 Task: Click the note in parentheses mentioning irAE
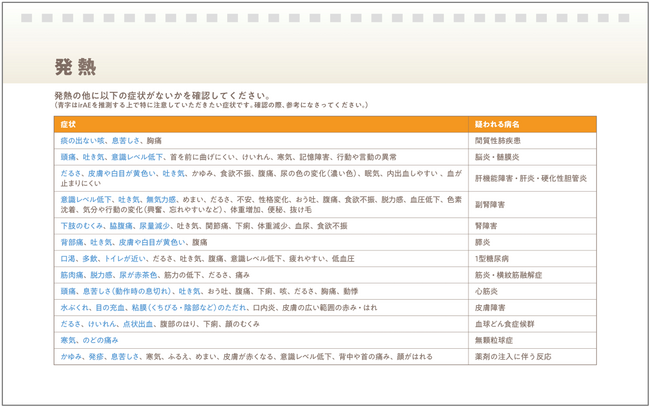pos(211,105)
